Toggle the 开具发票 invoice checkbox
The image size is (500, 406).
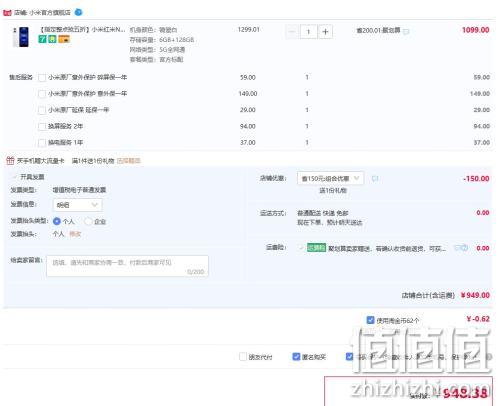tap(14, 177)
